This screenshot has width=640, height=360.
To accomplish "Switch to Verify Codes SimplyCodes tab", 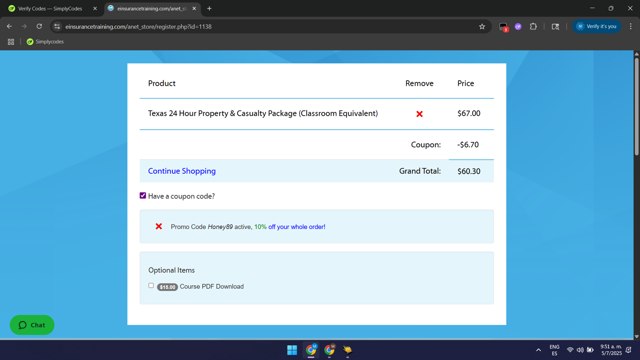I will tap(49, 9).
